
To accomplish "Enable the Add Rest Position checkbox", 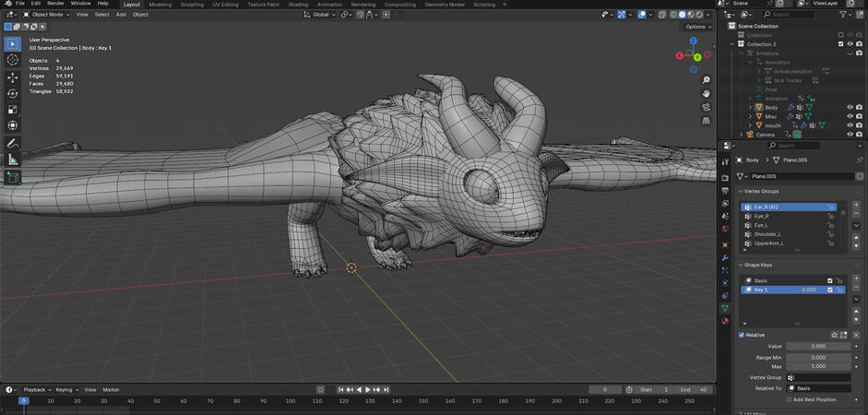I will [x=789, y=399].
